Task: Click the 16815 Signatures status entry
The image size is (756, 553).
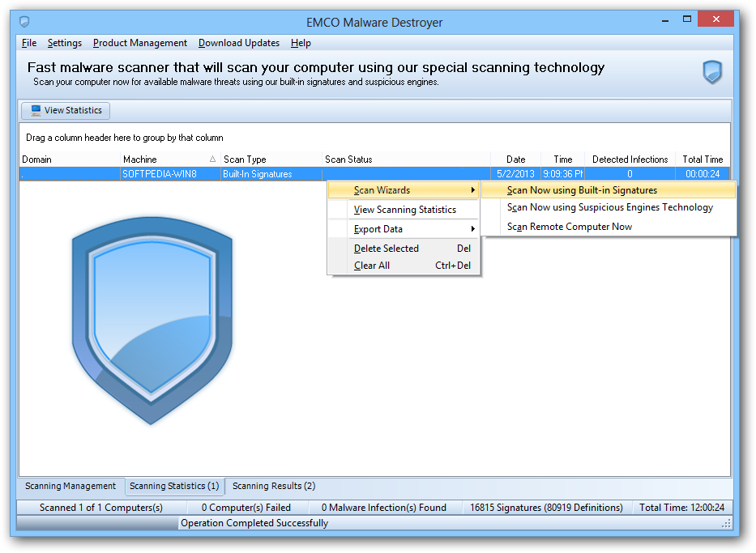Action: tap(546, 508)
